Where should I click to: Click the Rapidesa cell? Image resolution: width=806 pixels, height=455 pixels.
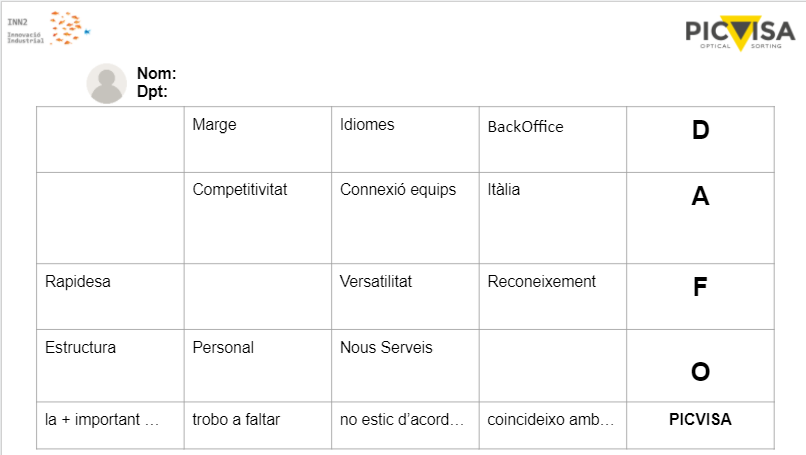coord(111,297)
